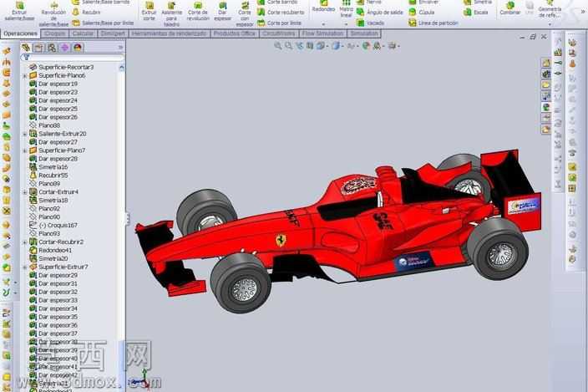
Task: Click the Escala command
Action: pos(476,13)
